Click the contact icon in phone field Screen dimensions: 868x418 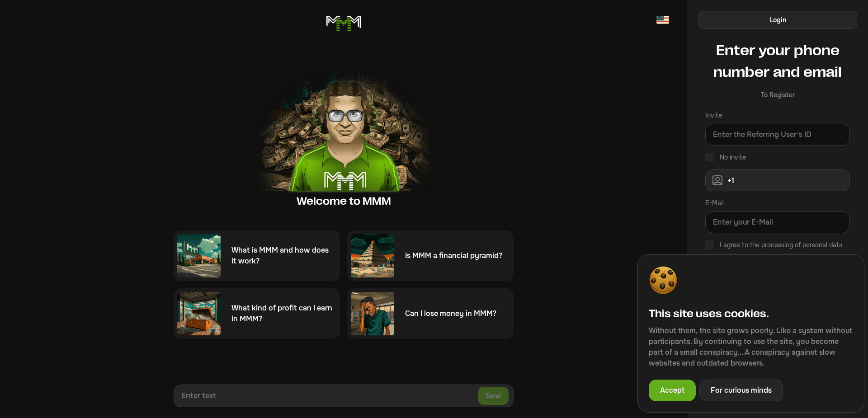pyautogui.click(x=717, y=180)
